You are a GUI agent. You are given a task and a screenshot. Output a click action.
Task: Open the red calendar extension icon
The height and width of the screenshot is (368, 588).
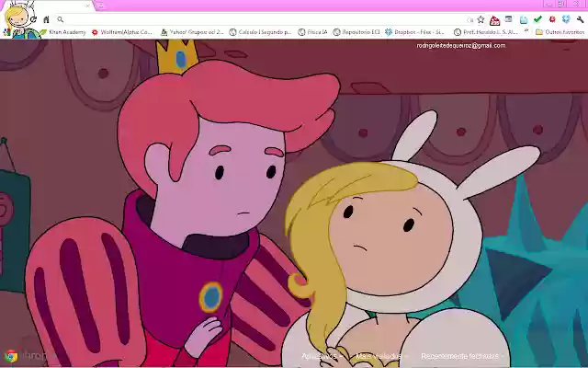pos(494,20)
